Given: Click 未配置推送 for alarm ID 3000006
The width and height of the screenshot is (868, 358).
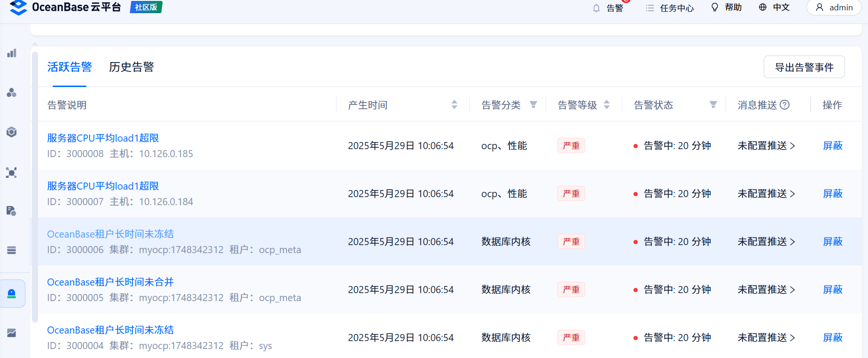Looking at the screenshot, I should (x=766, y=242).
